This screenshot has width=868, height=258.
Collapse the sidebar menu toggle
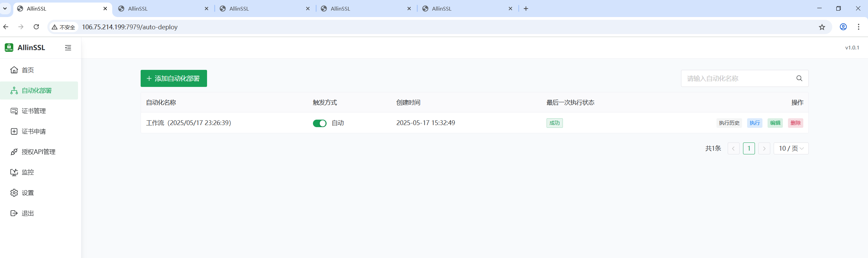click(68, 48)
